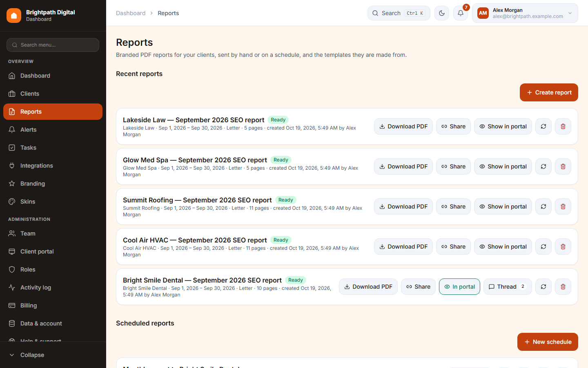The width and height of the screenshot is (588, 368).
Task: Download PDF for Cool Air HVAC report
Action: pyautogui.click(x=403, y=247)
